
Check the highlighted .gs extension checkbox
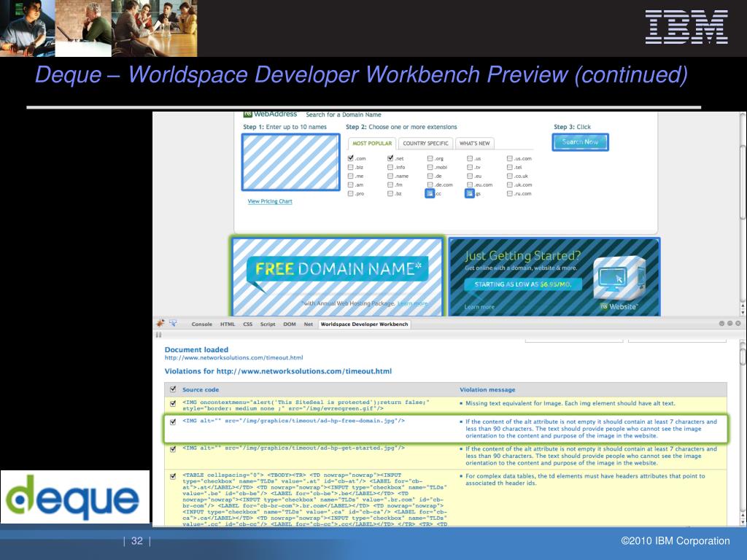pyautogui.click(x=470, y=193)
